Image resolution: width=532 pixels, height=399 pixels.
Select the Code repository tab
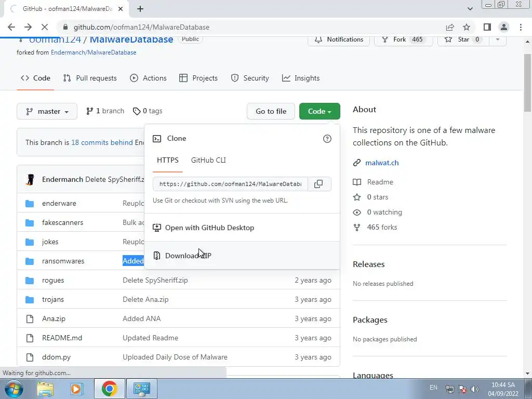pyautogui.click(x=35, y=78)
